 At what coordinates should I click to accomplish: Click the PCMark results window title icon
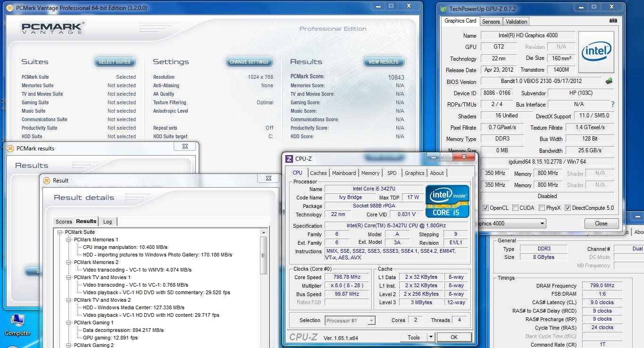[x=10, y=148]
